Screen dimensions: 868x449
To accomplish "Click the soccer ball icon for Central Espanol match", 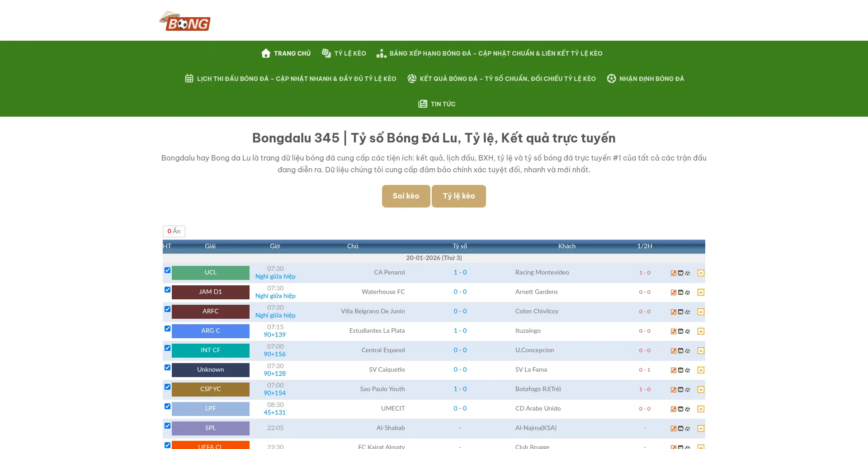I will [688, 350].
